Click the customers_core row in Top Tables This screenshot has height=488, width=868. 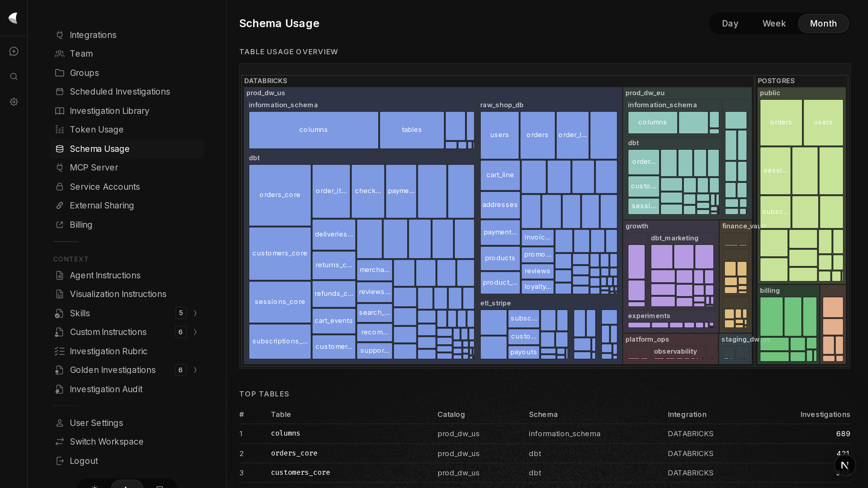tap(545, 473)
